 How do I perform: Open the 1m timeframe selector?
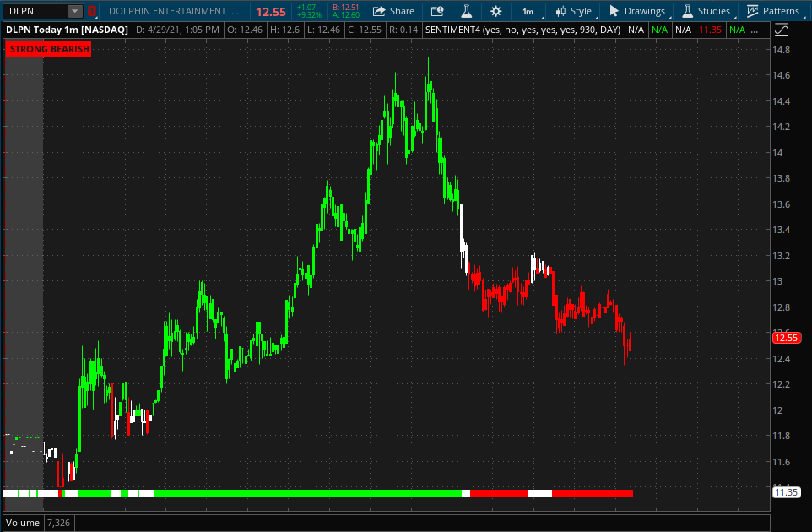[x=528, y=11]
